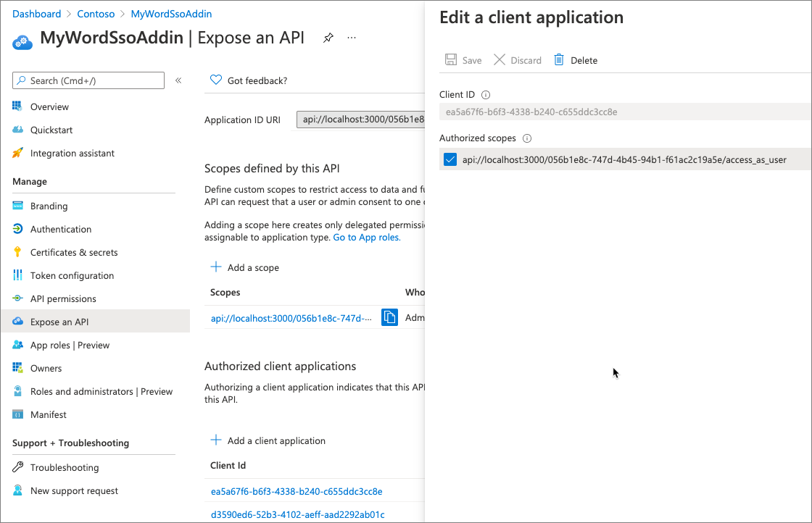
Task: Click the Branding icon
Action: (x=17, y=206)
